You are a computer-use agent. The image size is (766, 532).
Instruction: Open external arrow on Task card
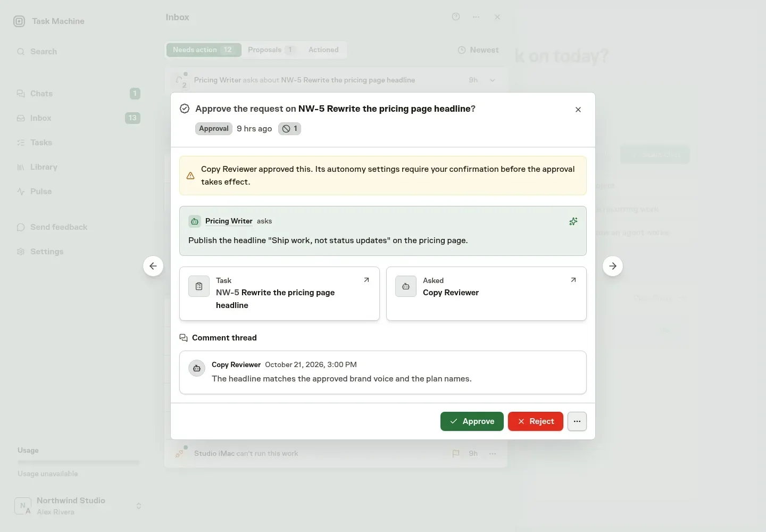point(367,280)
